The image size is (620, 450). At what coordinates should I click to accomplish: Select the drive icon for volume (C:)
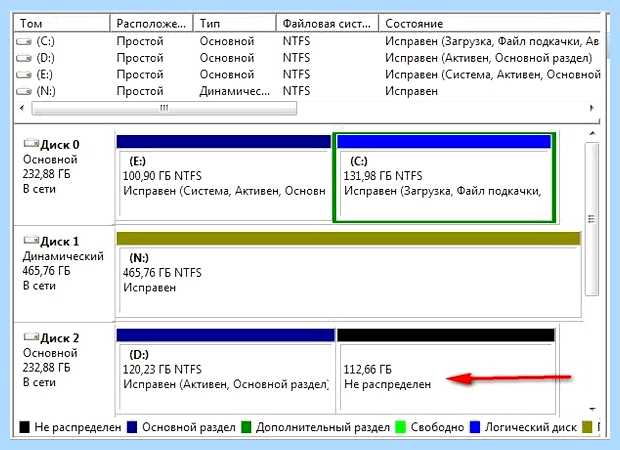pos(24,41)
